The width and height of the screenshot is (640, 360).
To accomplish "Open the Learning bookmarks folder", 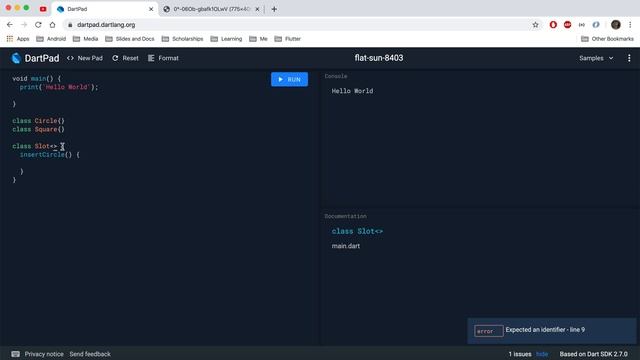I will coord(226,39).
